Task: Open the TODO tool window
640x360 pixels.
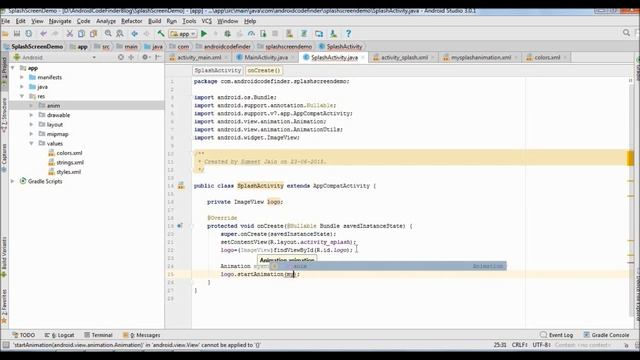Action: [24, 335]
